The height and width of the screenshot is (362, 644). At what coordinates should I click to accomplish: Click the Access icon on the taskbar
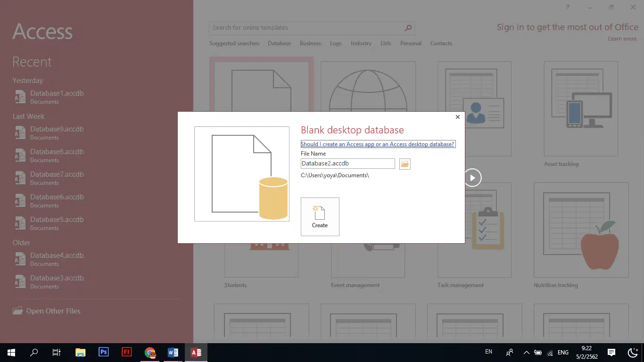coord(196,352)
